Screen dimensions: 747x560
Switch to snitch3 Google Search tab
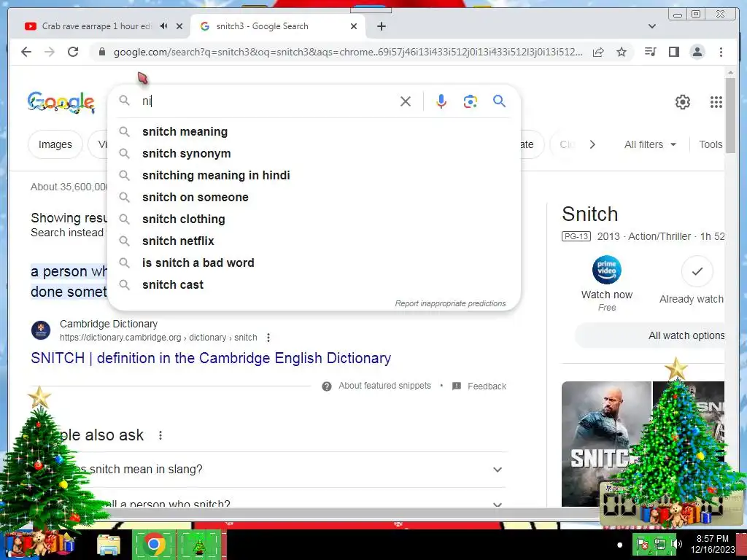pos(262,26)
